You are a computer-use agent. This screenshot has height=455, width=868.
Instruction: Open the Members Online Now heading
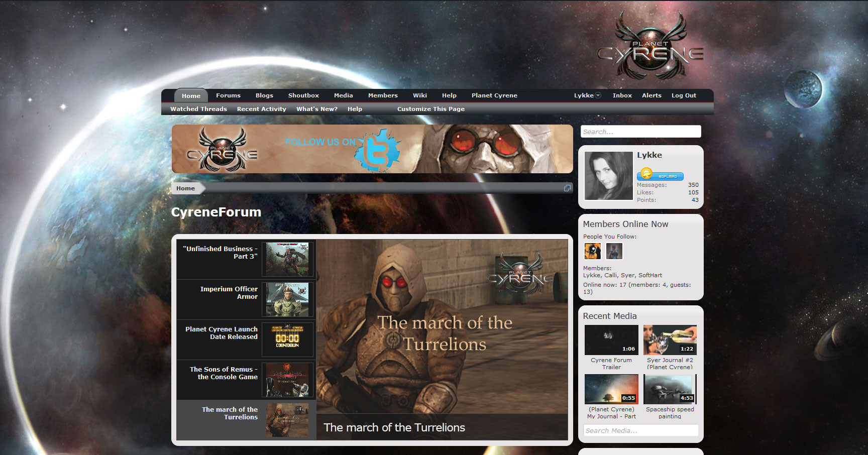(625, 224)
